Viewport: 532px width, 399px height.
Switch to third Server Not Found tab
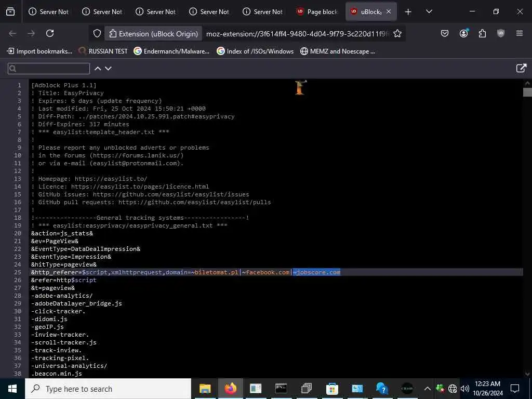tap(156, 11)
